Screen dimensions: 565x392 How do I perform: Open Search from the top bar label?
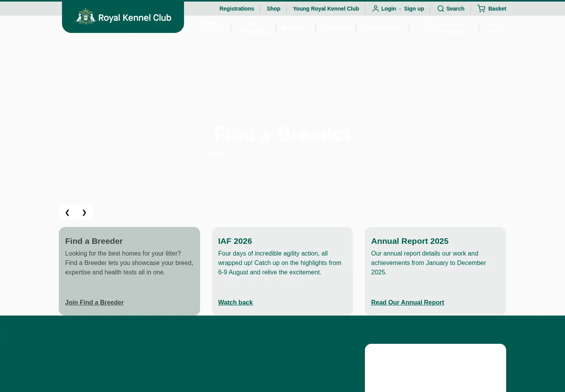(455, 9)
